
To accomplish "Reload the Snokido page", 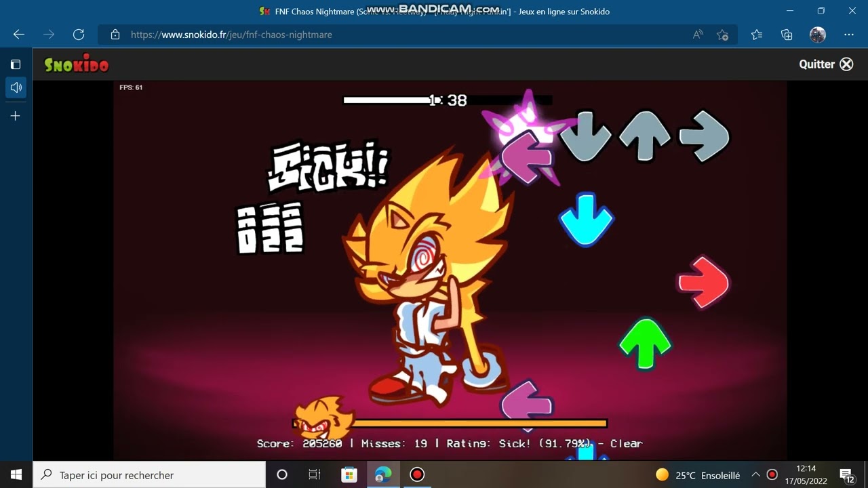I will pyautogui.click(x=79, y=35).
